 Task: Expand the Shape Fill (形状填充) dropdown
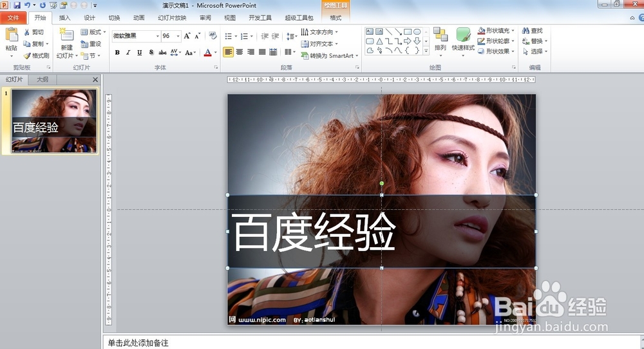[513, 31]
